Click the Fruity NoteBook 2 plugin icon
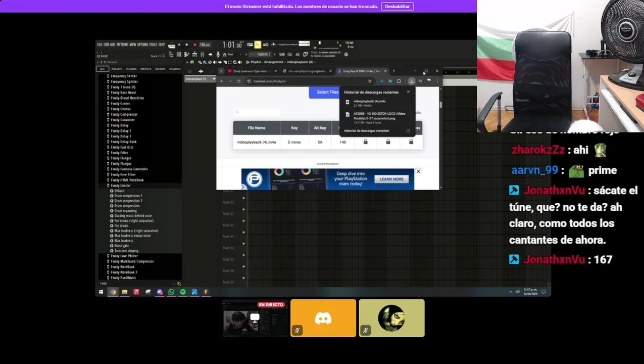This screenshot has height=364, width=644. pos(108,272)
